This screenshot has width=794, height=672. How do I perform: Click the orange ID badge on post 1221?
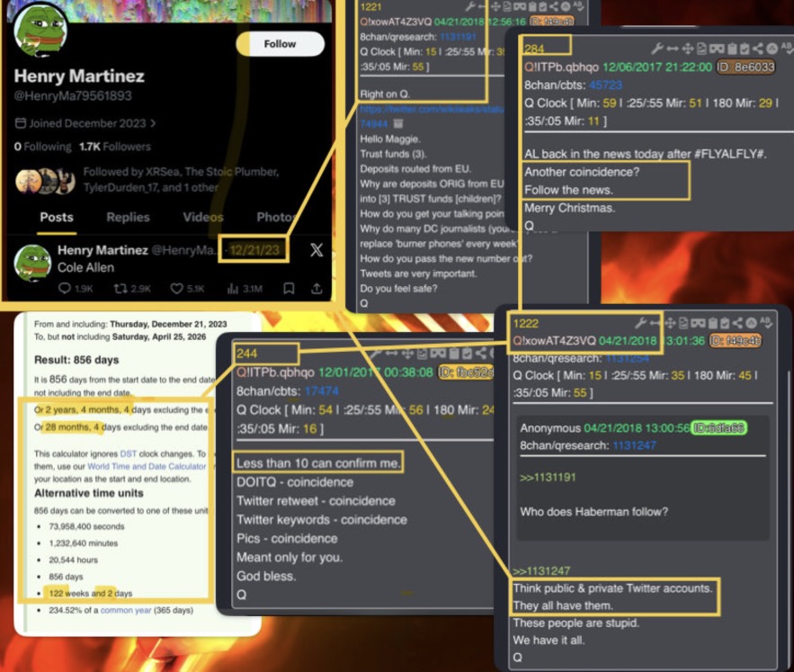(x=552, y=22)
